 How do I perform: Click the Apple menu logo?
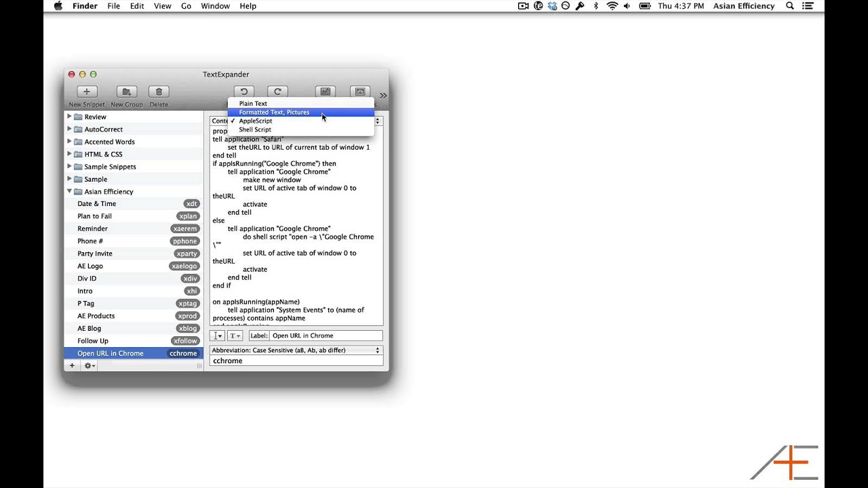[x=58, y=6]
